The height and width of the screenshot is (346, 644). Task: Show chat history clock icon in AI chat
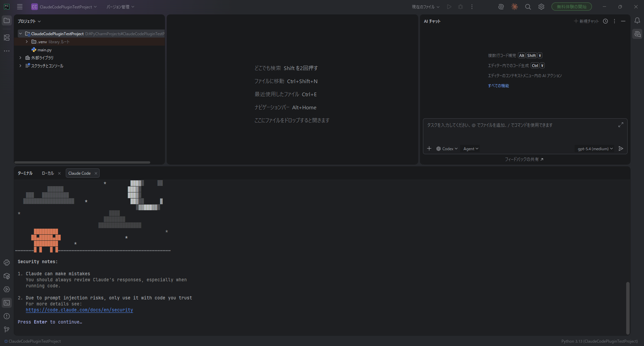point(605,21)
